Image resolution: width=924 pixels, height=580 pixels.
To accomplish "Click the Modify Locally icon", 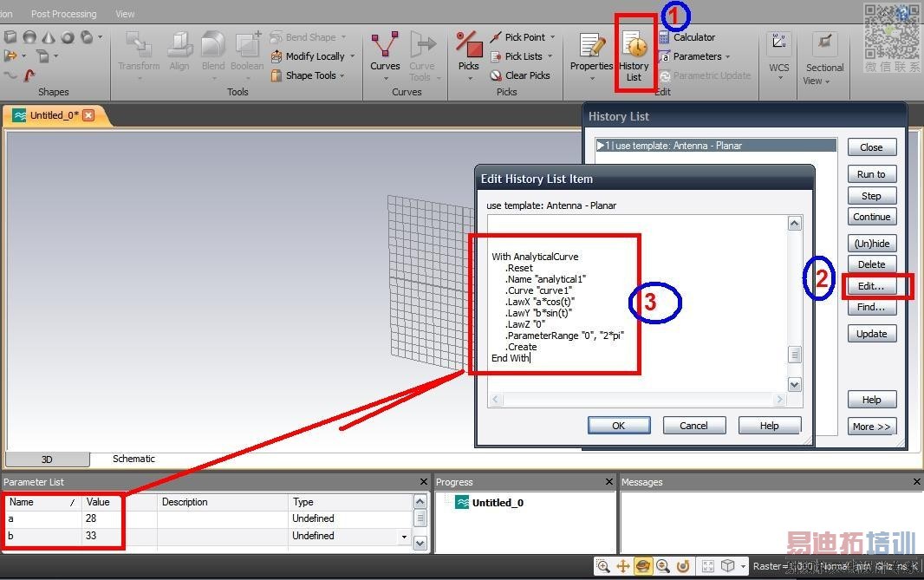I will pyautogui.click(x=276, y=56).
